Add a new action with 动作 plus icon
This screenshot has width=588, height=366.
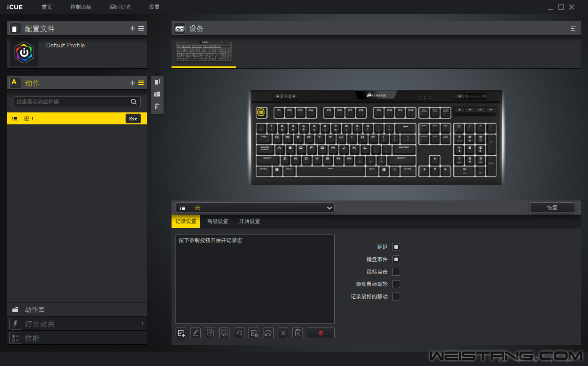pyautogui.click(x=132, y=83)
